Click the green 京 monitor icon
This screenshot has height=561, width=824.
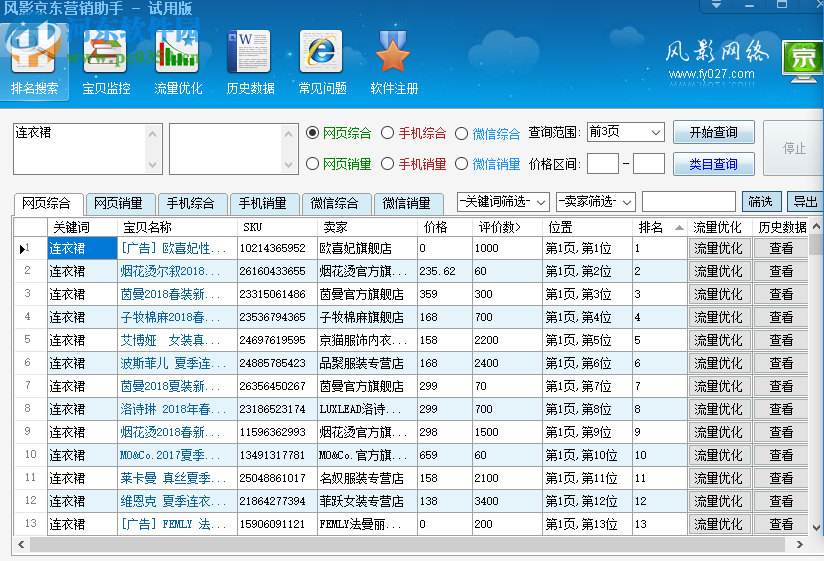(802, 61)
